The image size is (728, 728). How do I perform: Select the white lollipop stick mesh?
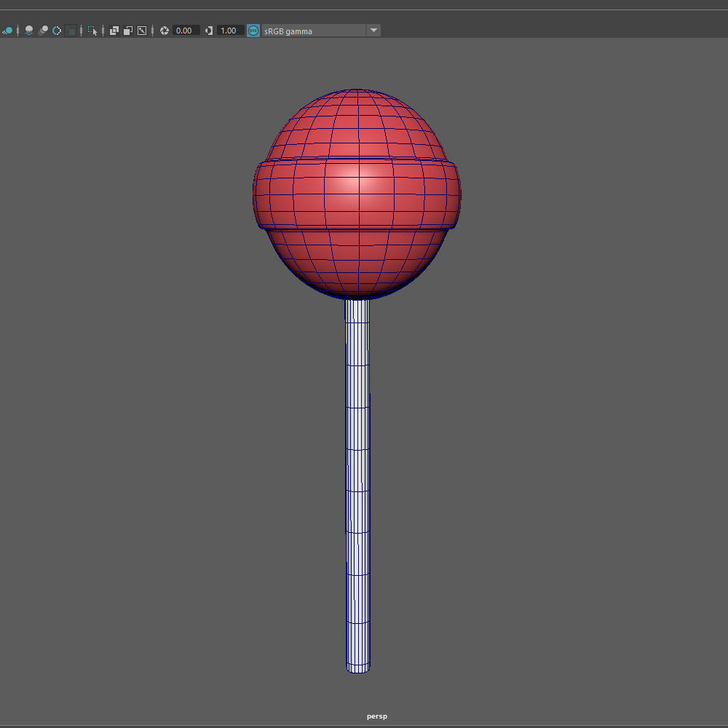[357, 485]
